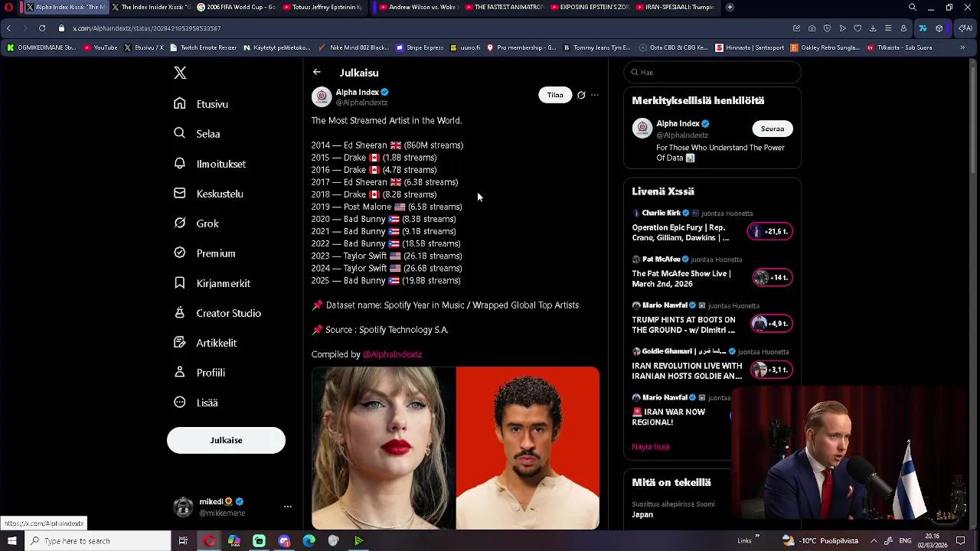This screenshot has width=980, height=551.
Task: Open Creator Studio
Action: (217, 313)
